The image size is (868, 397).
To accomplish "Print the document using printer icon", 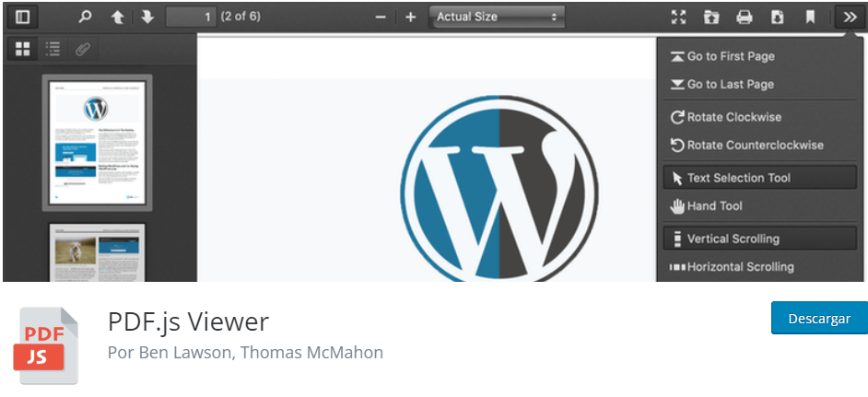I will 745,17.
